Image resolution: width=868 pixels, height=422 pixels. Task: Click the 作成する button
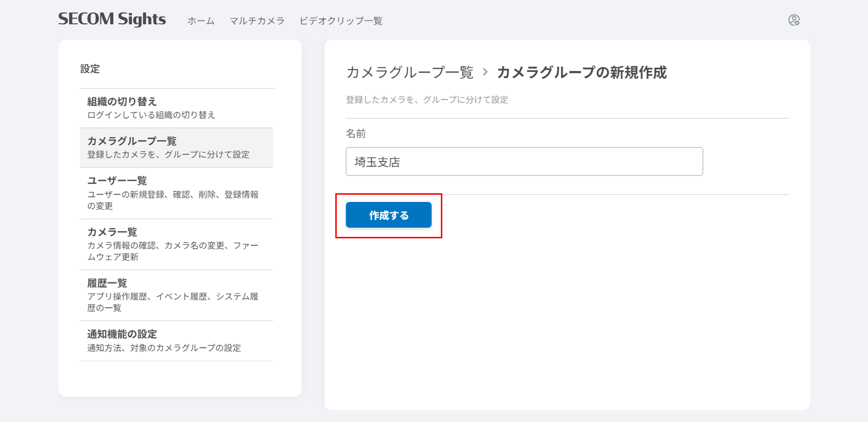point(388,215)
